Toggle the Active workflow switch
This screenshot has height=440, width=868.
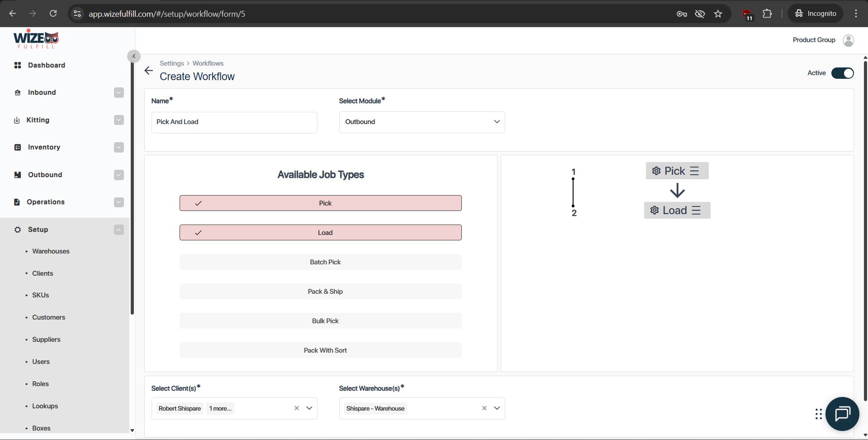(x=843, y=73)
